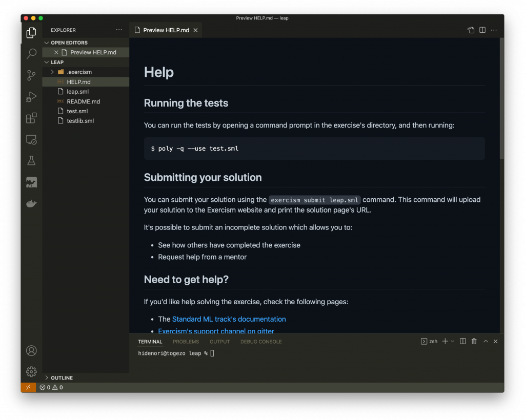Screen dimensions: 525x420
Task: Open test.sml file
Action: (86, 111)
